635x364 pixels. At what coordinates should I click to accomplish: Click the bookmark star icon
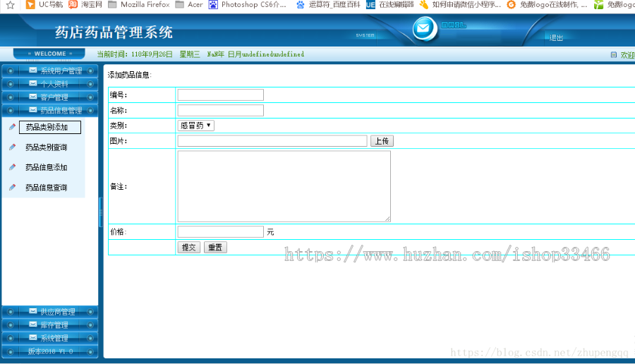[11, 5]
